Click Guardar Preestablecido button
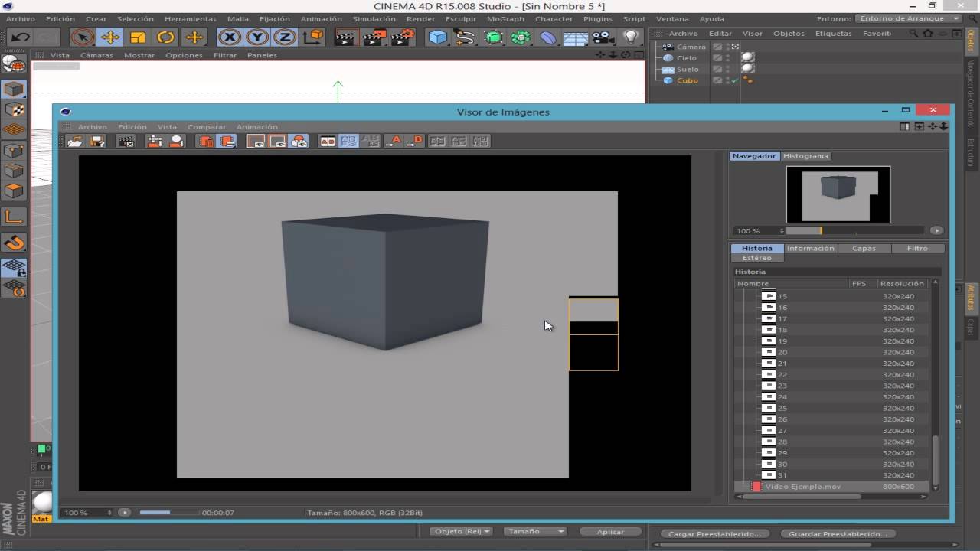Image resolution: width=980 pixels, height=551 pixels. point(838,534)
